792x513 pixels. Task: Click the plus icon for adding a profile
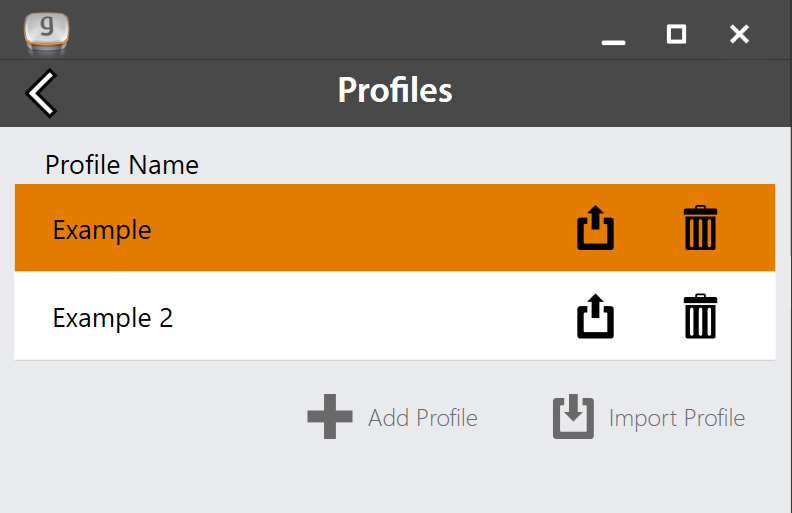click(330, 417)
